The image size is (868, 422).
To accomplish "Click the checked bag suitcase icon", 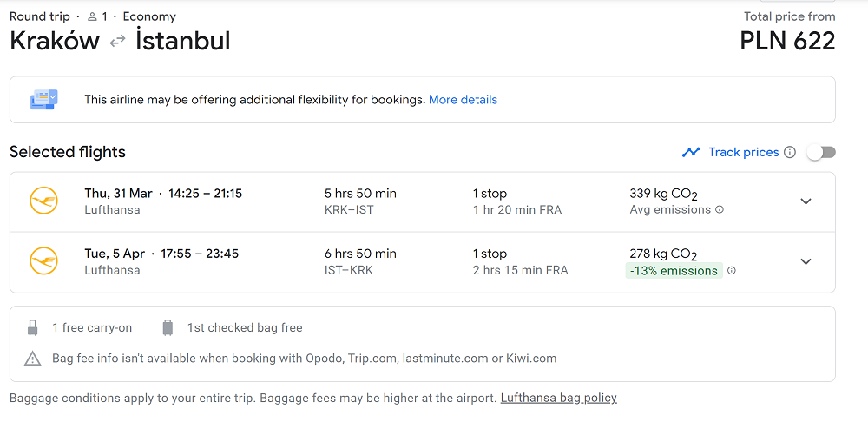I will coord(168,328).
